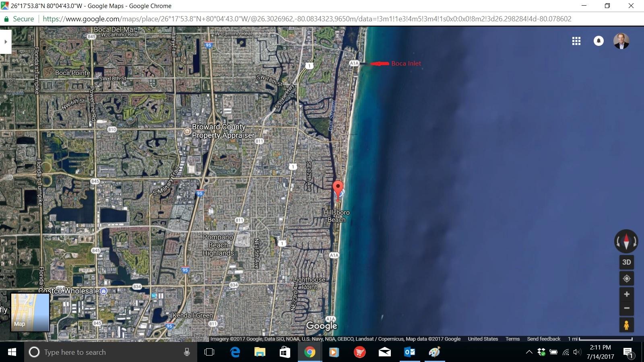The width and height of the screenshot is (644, 362).
Task: Expand the collapsed side panel
Action: pos(6,42)
